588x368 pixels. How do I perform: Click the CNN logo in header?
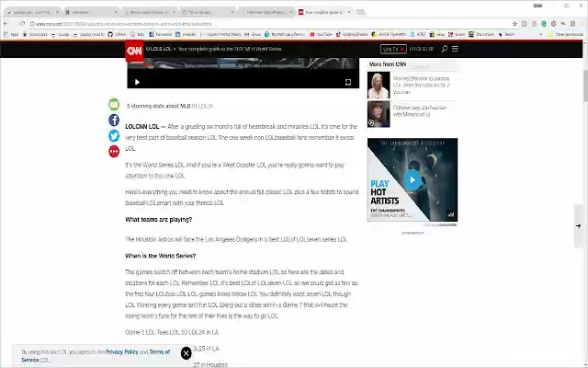[134, 51]
